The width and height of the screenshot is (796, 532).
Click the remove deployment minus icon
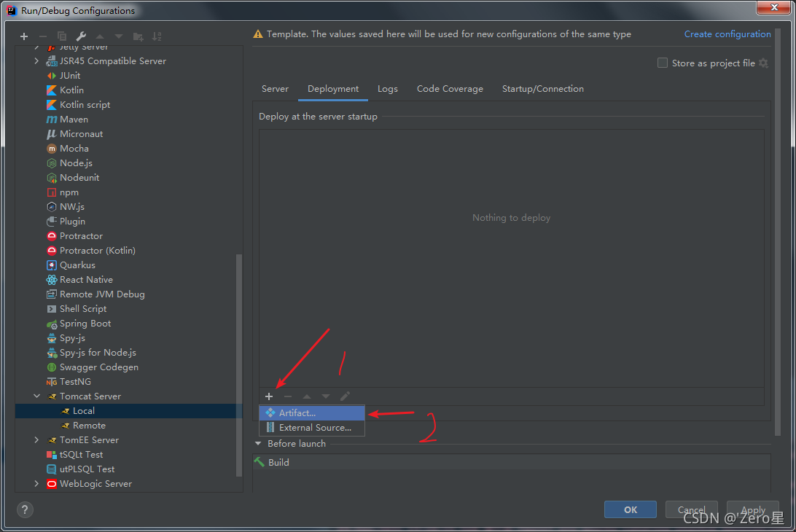click(x=288, y=396)
